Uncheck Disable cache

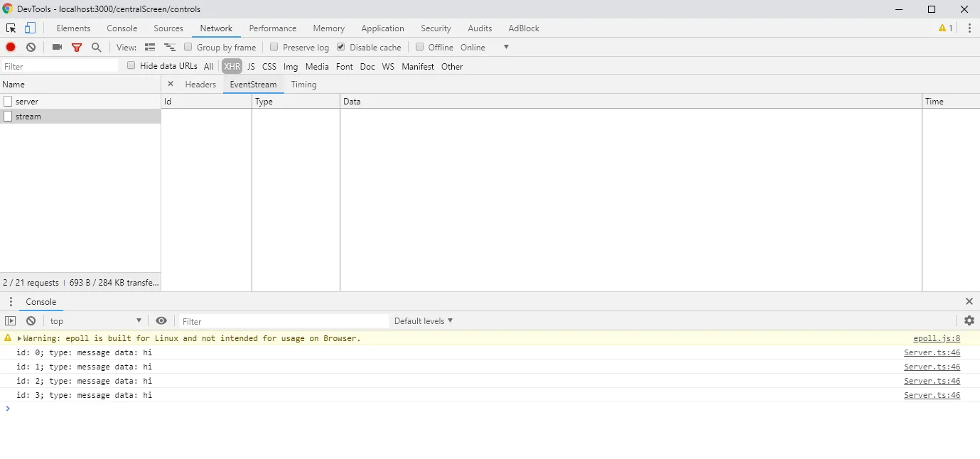point(340,47)
